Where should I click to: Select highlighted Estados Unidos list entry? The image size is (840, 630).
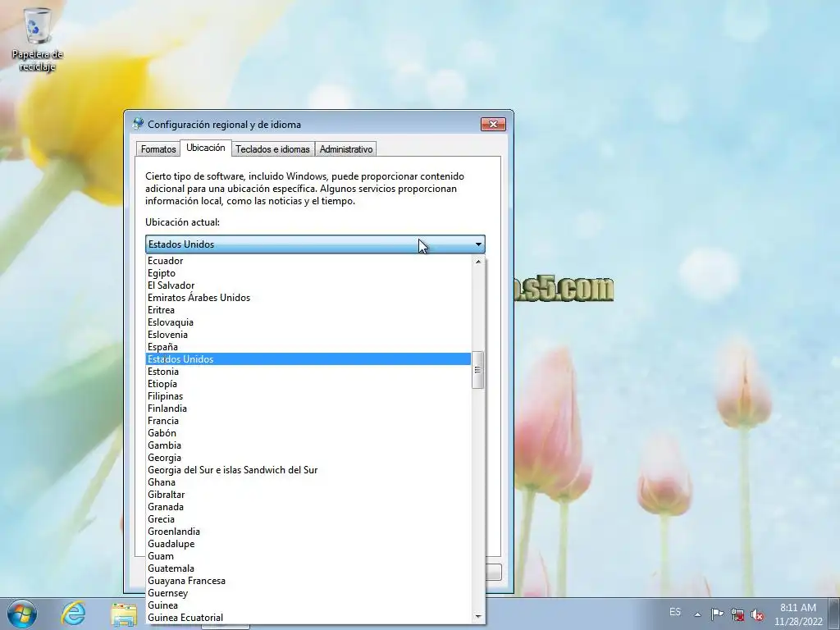308,359
